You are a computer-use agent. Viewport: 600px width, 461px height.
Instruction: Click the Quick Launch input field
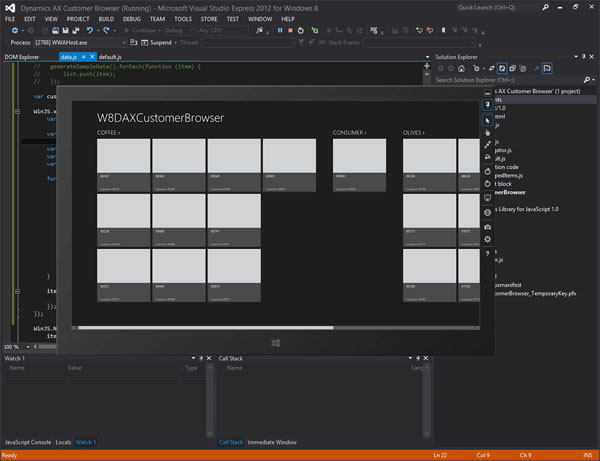tap(497, 7)
